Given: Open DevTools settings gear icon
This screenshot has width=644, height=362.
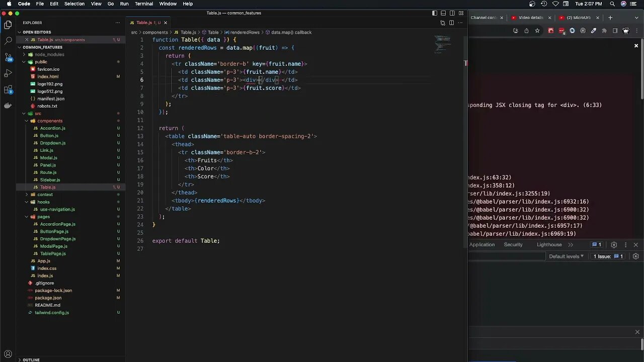Looking at the screenshot, I should [614, 245].
